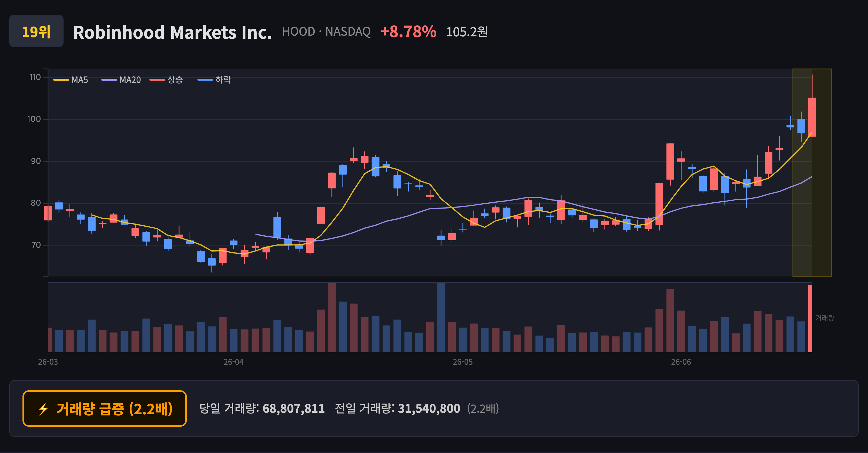Screen dimensions: 868x453
Task: Click the latest tall red candlestick
Action: pyautogui.click(x=812, y=117)
